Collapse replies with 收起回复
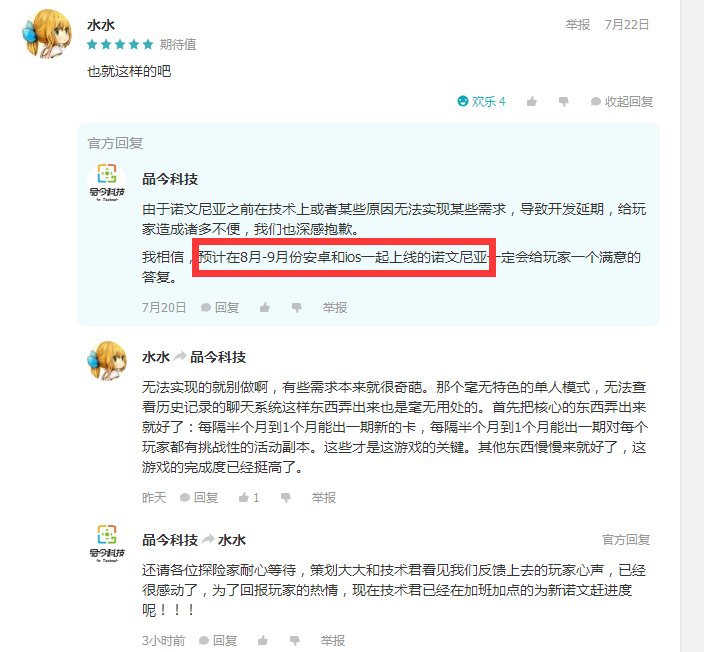Image resolution: width=704 pixels, height=652 pixels. [621, 102]
